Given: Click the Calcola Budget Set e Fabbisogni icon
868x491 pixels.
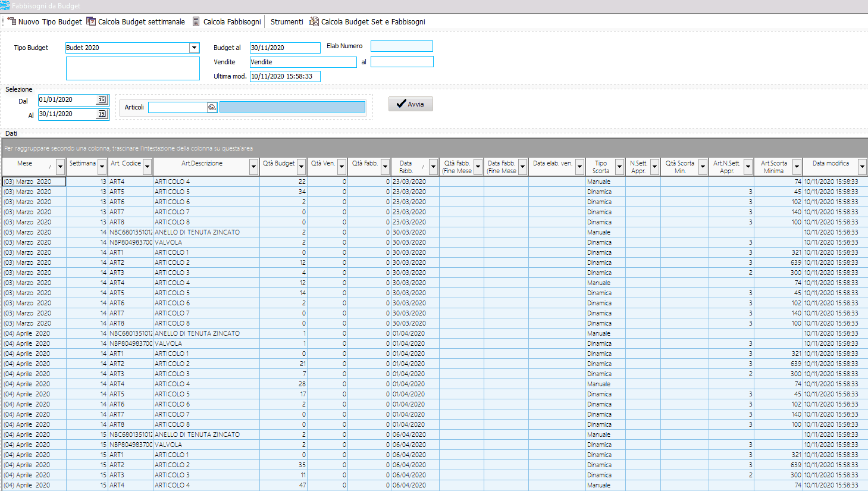Looking at the screenshot, I should (314, 21).
